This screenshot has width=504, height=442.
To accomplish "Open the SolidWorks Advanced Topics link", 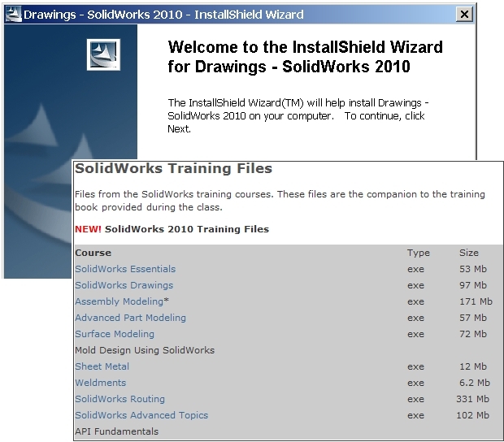I will 141,415.
